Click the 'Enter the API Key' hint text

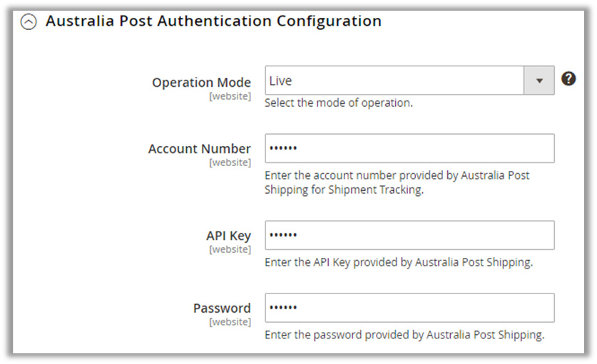398,262
